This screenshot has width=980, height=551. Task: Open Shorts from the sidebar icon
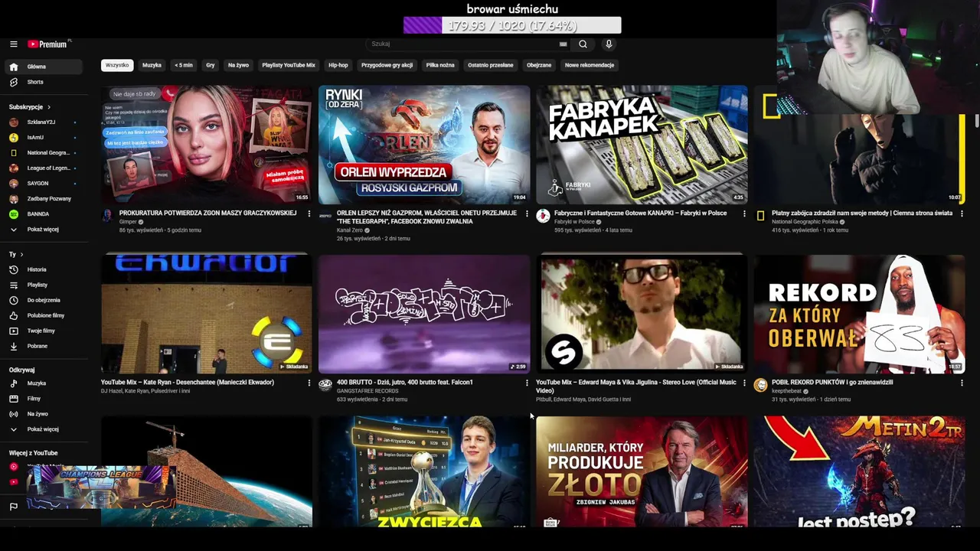[13, 82]
